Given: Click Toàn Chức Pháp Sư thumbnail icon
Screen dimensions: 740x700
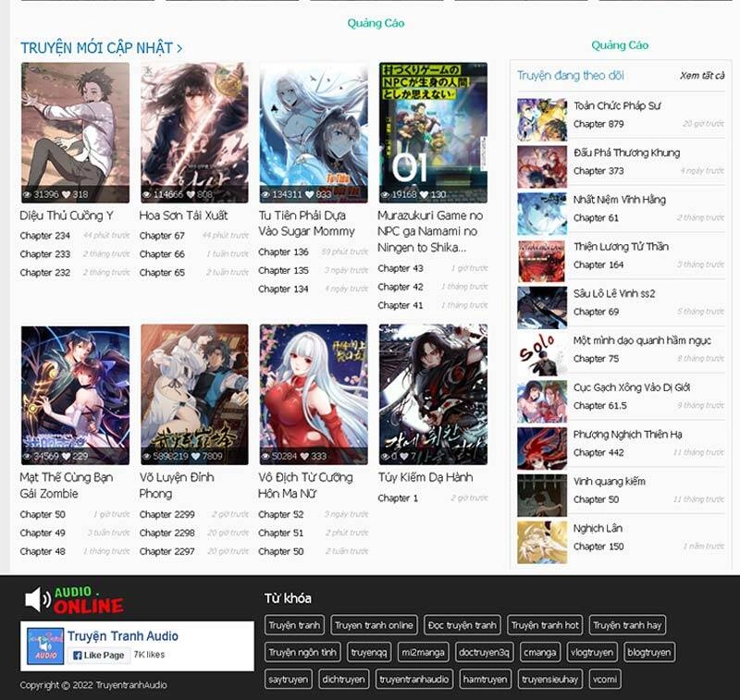Looking at the screenshot, I should click(x=541, y=120).
